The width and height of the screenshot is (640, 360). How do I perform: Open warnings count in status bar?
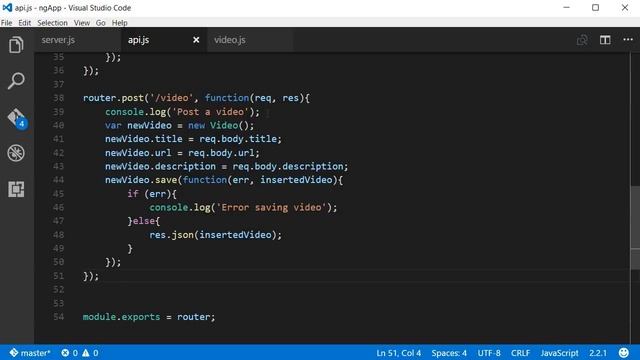pyautogui.click(x=90, y=353)
